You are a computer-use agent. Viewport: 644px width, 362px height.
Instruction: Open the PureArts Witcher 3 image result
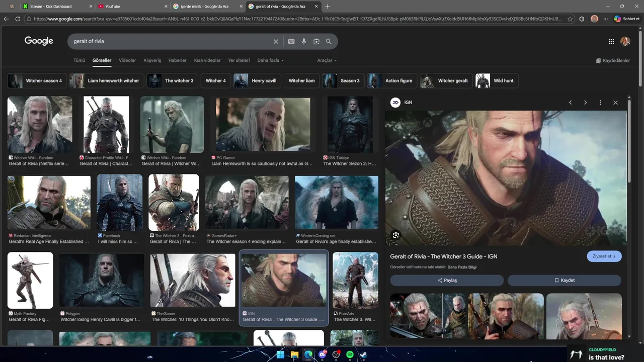click(355, 280)
